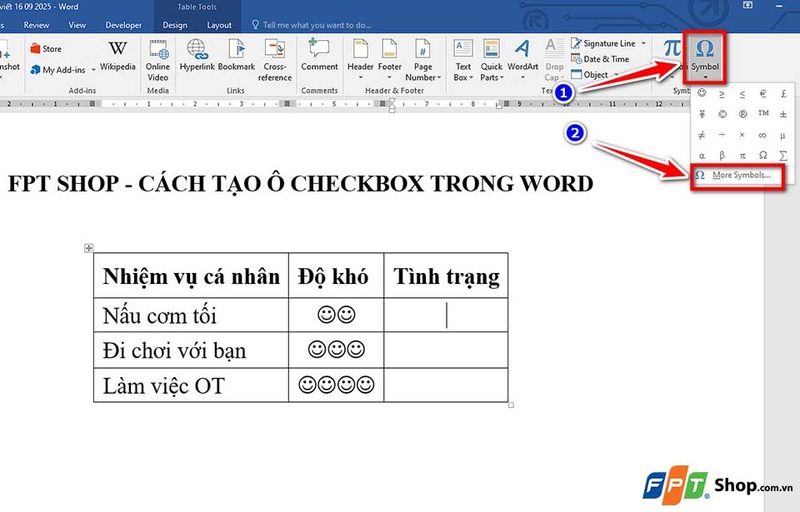This screenshot has width=800, height=512.
Task: Insert a Hyperlink
Action: [x=197, y=56]
